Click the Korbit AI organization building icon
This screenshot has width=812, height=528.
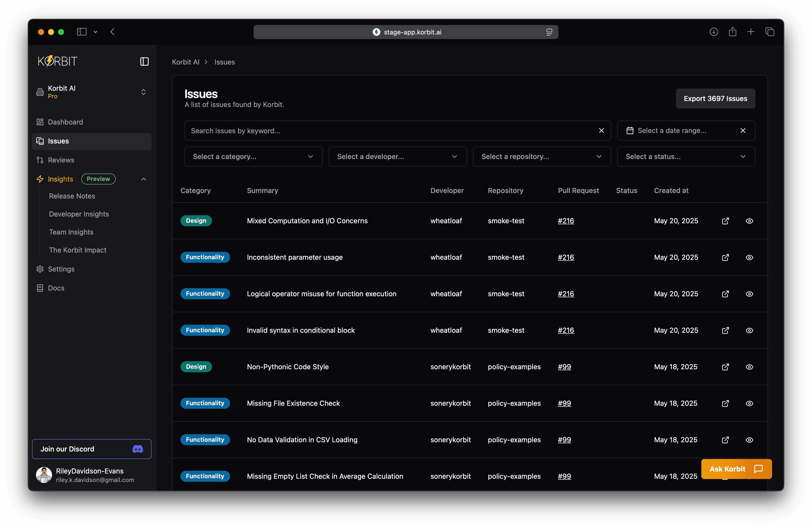click(x=40, y=92)
